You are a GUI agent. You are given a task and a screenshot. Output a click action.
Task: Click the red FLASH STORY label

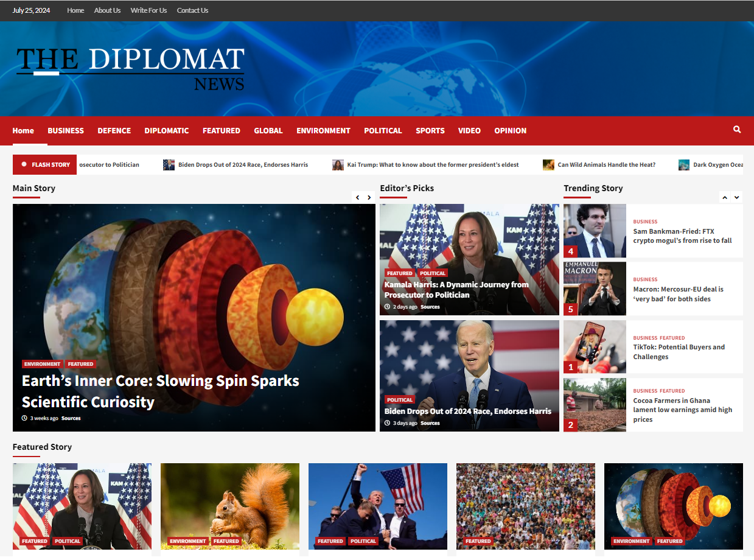coord(45,165)
